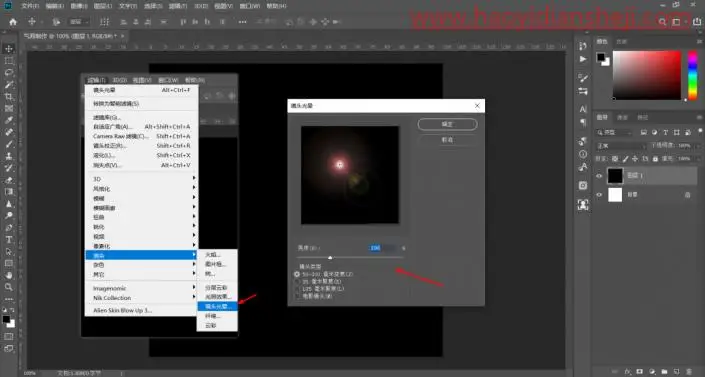705x377 pixels.
Task: Select the Hand tool
Action: click(9, 275)
